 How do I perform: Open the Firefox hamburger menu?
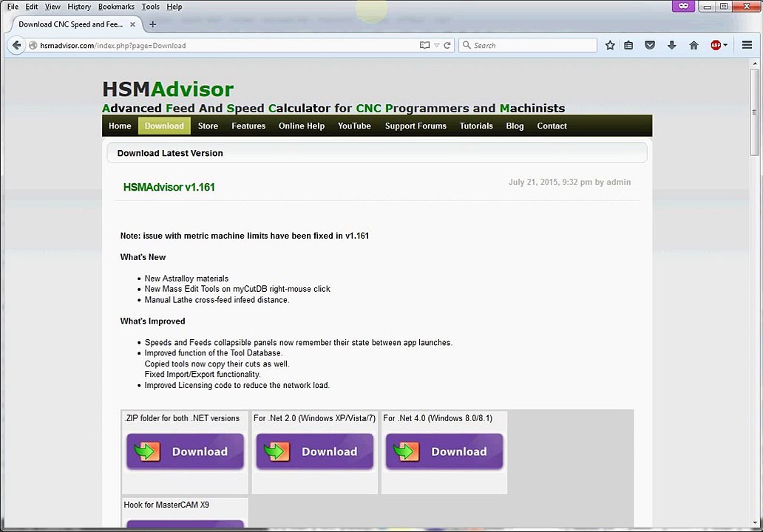[747, 45]
